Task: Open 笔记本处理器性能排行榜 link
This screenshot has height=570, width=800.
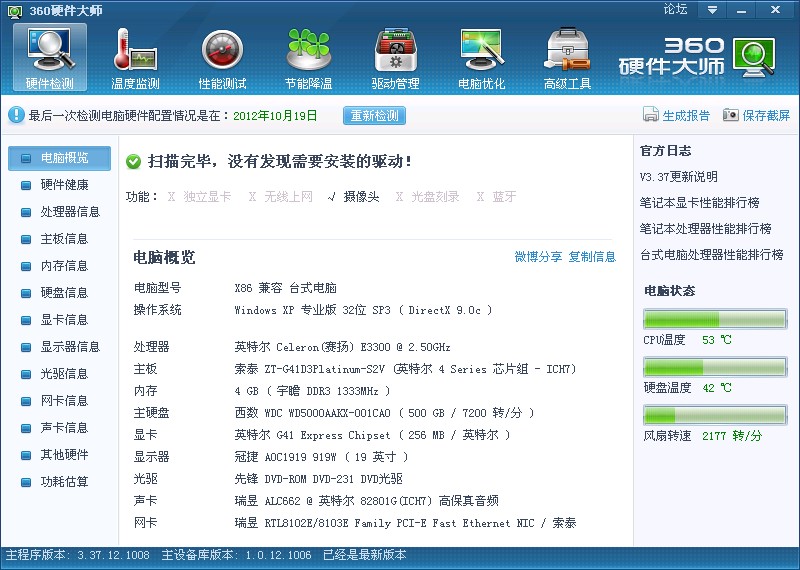Action: (x=706, y=229)
